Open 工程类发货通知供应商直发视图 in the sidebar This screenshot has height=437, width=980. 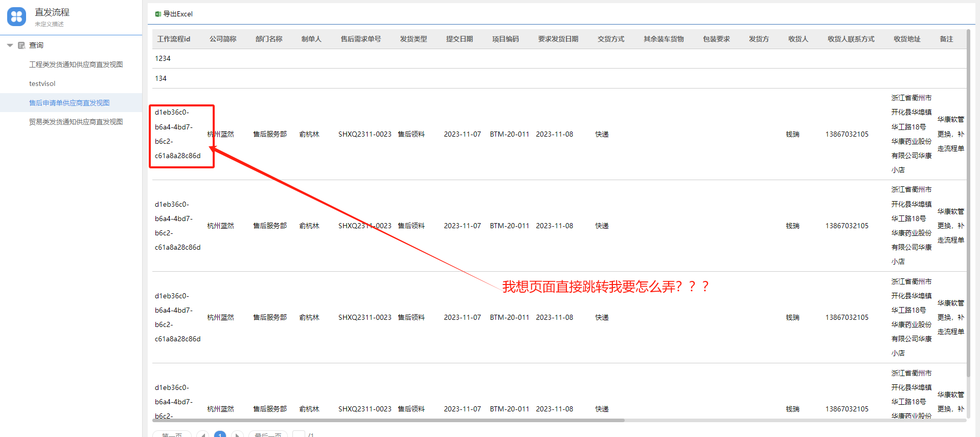[x=76, y=64]
